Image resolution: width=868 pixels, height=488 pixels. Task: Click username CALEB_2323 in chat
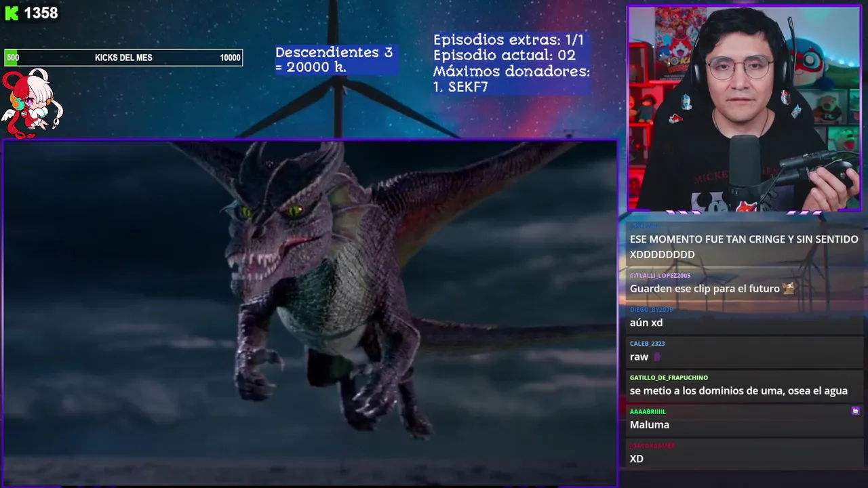click(647, 344)
